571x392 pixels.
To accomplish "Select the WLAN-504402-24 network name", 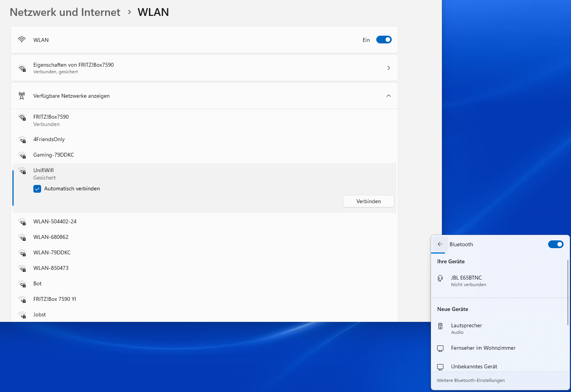I will (x=55, y=221).
